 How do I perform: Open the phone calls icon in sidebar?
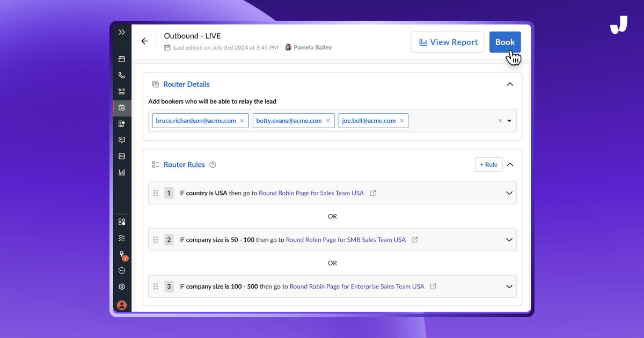pyautogui.click(x=122, y=75)
